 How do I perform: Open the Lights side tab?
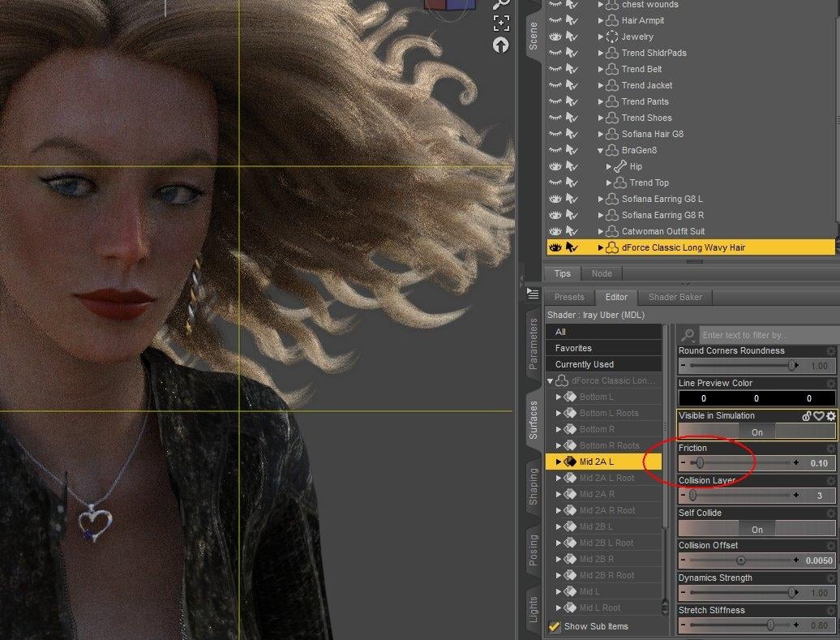(x=533, y=609)
